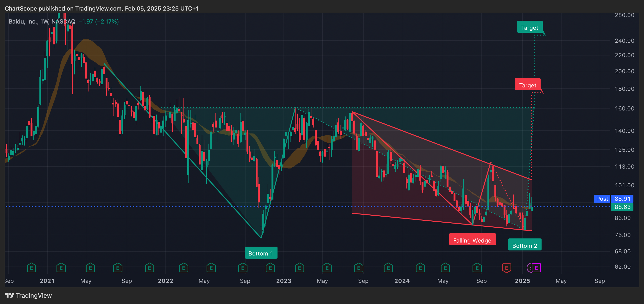Image resolution: width=644 pixels, height=304 pixels.
Task: Click the earnings E marker below Bottom 1 label
Action: coord(270,268)
